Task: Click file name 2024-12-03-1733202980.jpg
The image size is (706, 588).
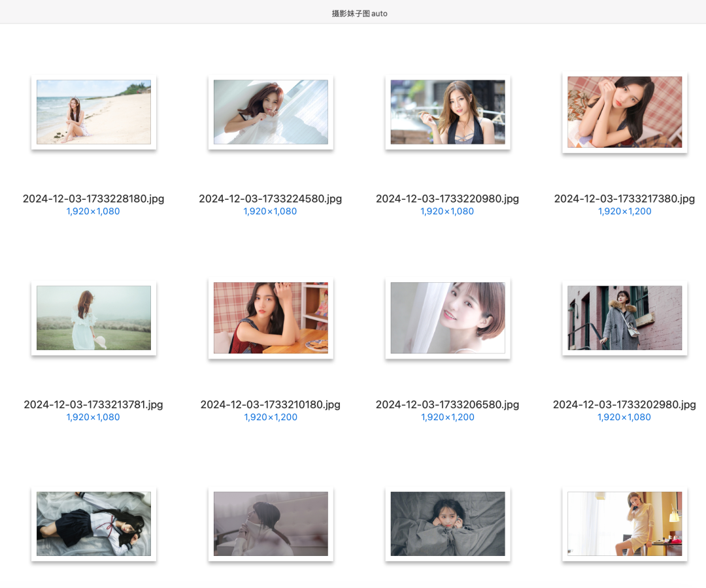Action: 624,404
